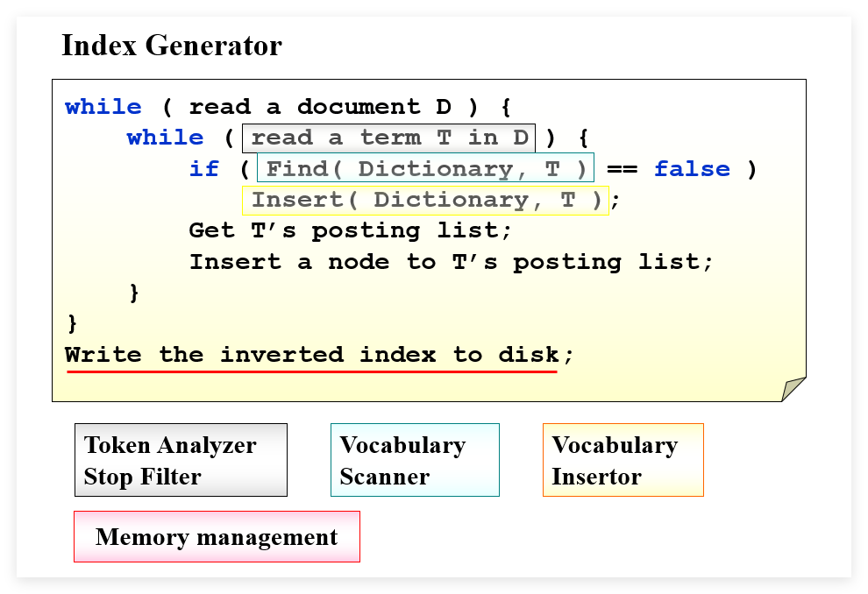The width and height of the screenshot is (868, 594).
Task: Select the Vocabulary Scanner box
Action: pos(416,460)
